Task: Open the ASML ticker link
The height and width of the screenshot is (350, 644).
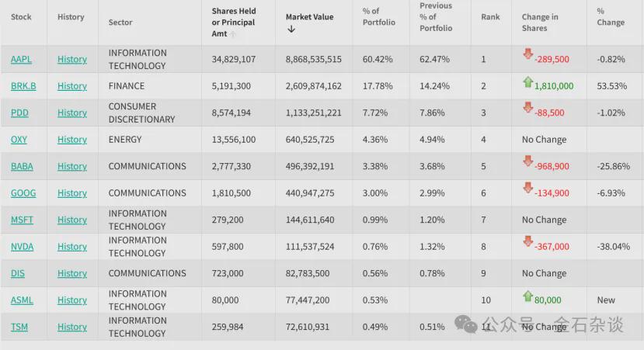Action: 22,300
